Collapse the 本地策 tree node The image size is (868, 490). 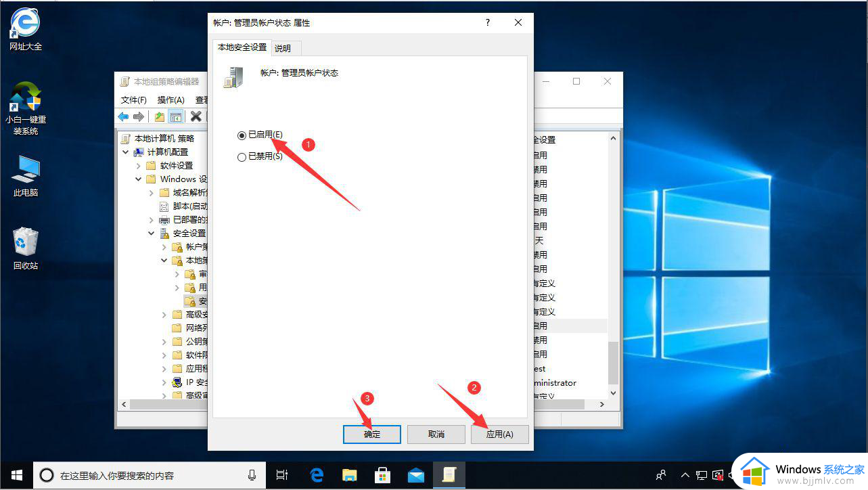164,261
